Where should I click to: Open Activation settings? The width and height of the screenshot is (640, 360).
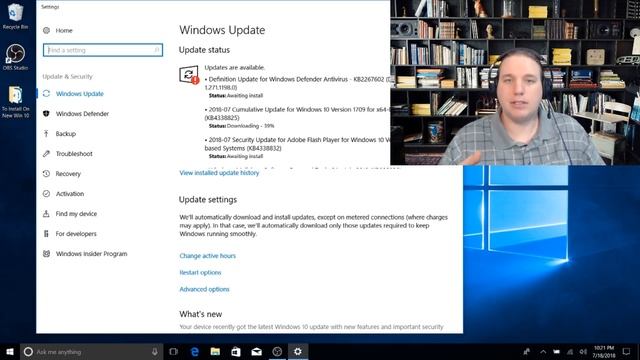click(x=70, y=193)
